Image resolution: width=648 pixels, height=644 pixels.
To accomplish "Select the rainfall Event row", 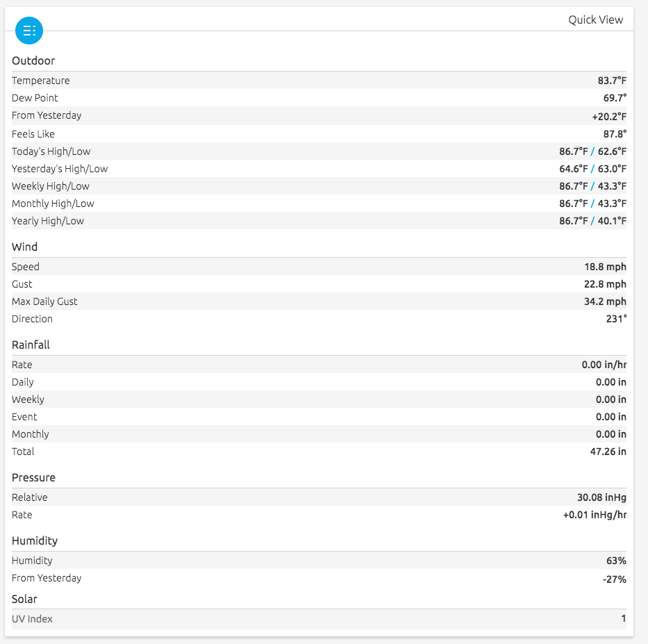I will 319,417.
